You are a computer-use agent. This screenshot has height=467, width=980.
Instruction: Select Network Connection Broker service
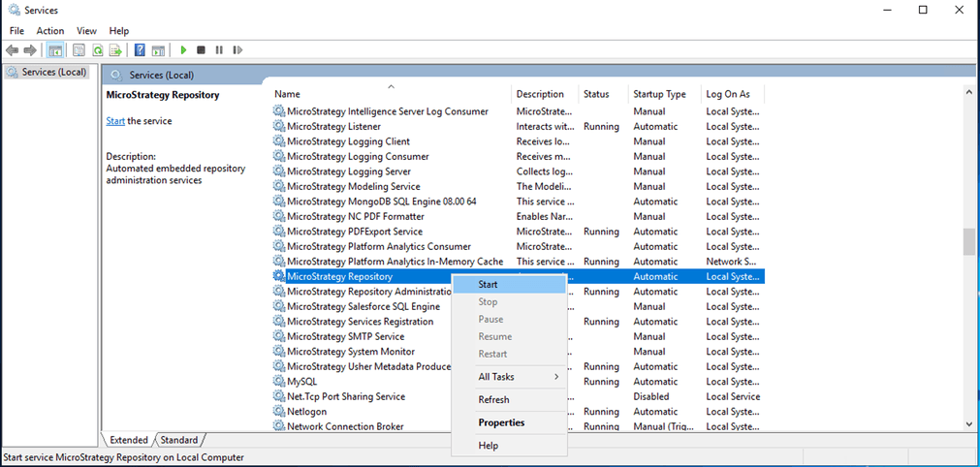click(362, 425)
